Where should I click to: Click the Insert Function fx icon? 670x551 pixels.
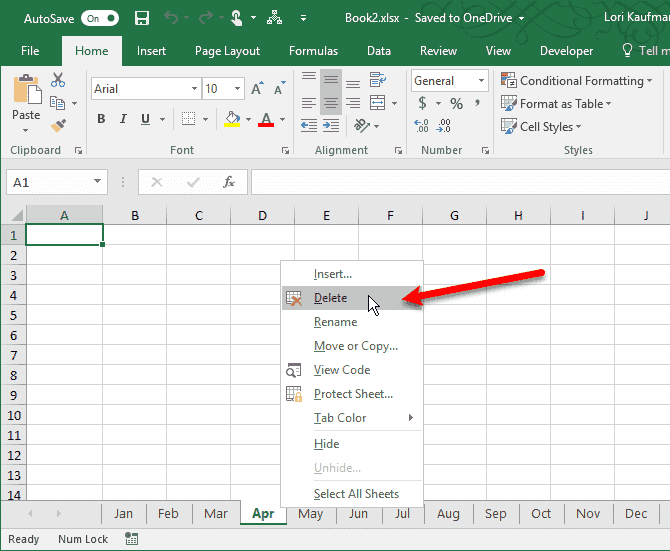229,182
